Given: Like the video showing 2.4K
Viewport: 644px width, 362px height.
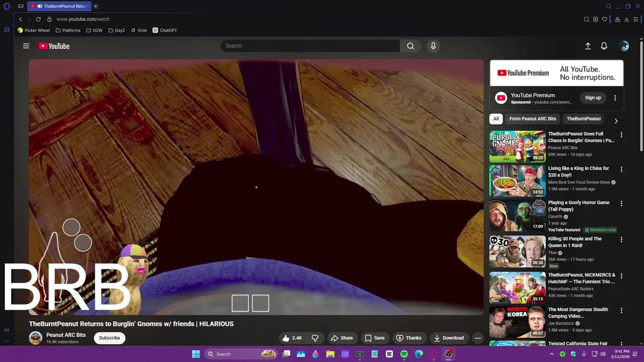Looking at the screenshot, I should coord(292,338).
